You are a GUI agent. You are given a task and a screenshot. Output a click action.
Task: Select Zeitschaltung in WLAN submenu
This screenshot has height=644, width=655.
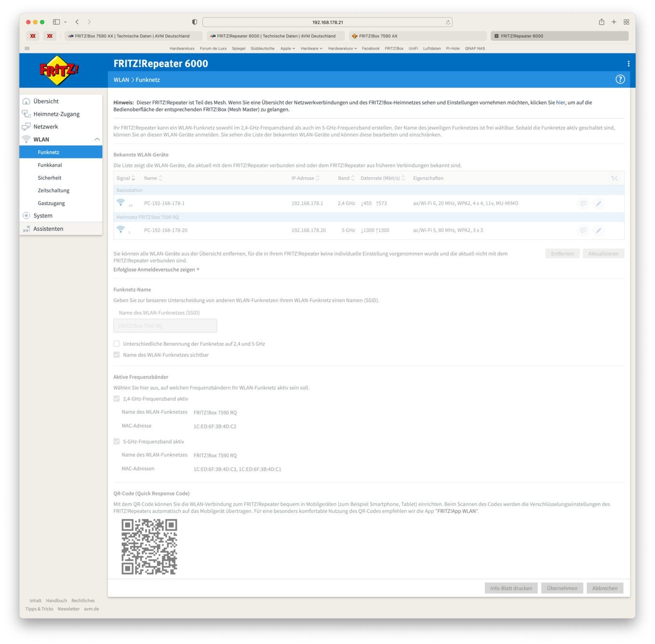click(53, 191)
